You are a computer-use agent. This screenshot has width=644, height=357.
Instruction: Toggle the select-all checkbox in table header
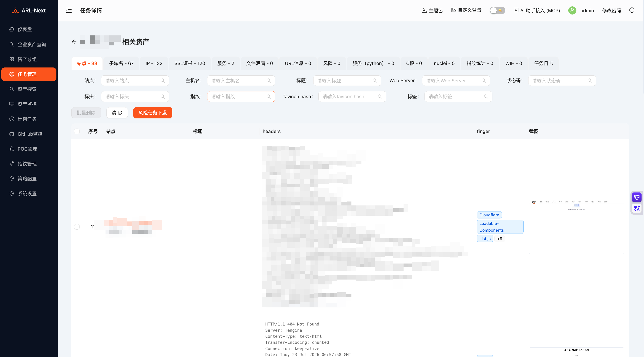(x=77, y=131)
